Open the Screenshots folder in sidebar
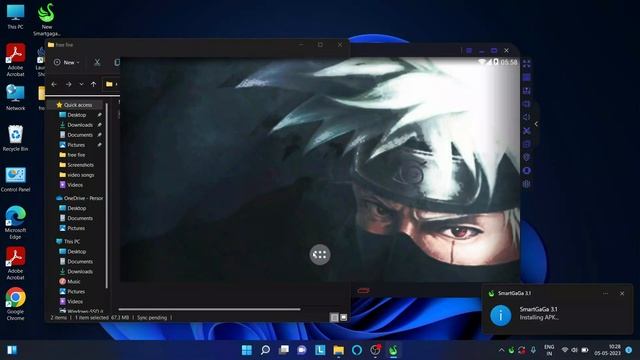 tap(76, 165)
